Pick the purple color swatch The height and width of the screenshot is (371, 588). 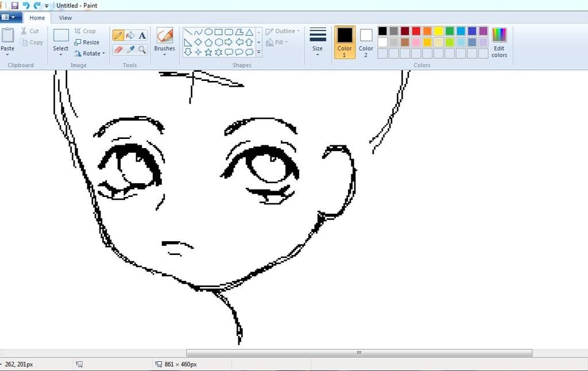click(x=483, y=31)
